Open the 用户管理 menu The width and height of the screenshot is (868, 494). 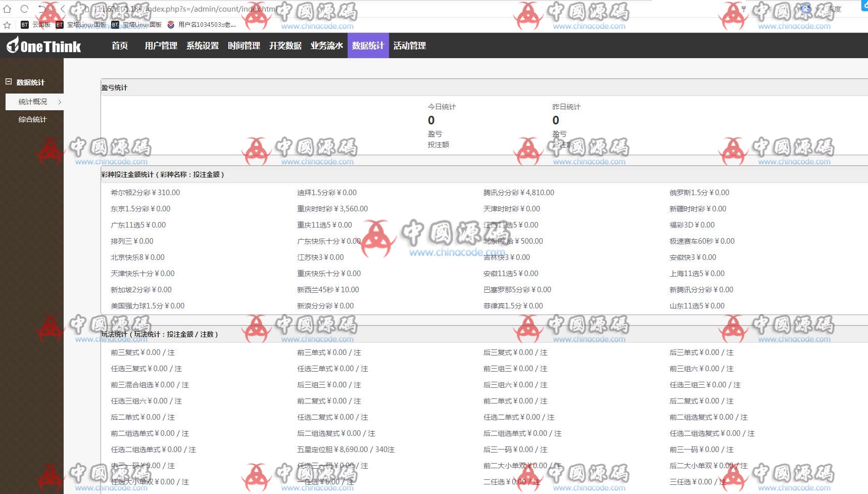click(x=161, y=46)
